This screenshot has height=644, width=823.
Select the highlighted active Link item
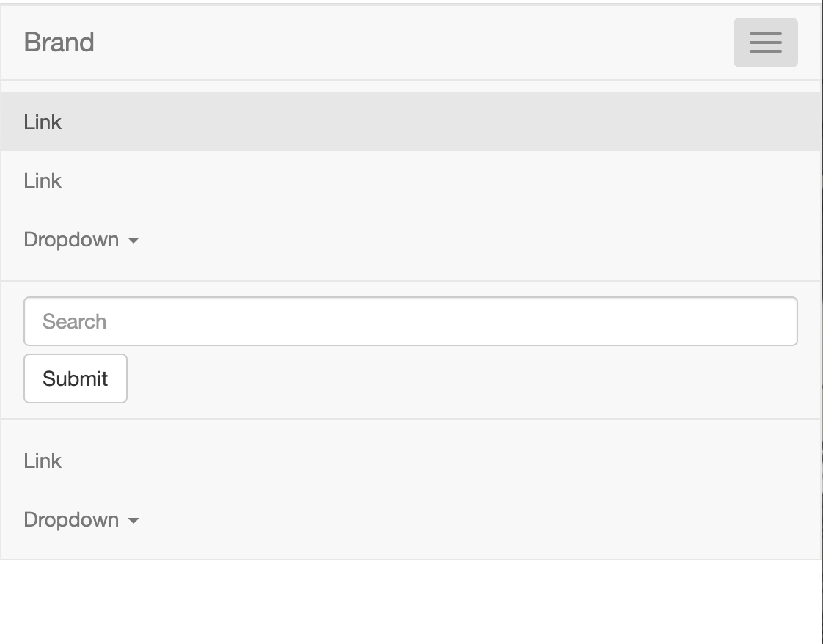(43, 122)
